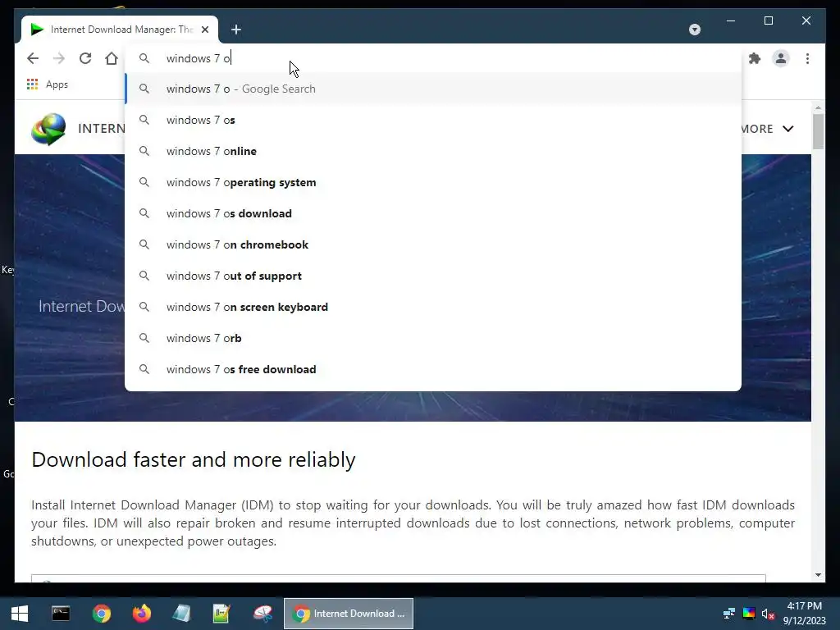Expand the MORE dropdown in the site header
Viewport: 840px width, 630px height.
767,129
